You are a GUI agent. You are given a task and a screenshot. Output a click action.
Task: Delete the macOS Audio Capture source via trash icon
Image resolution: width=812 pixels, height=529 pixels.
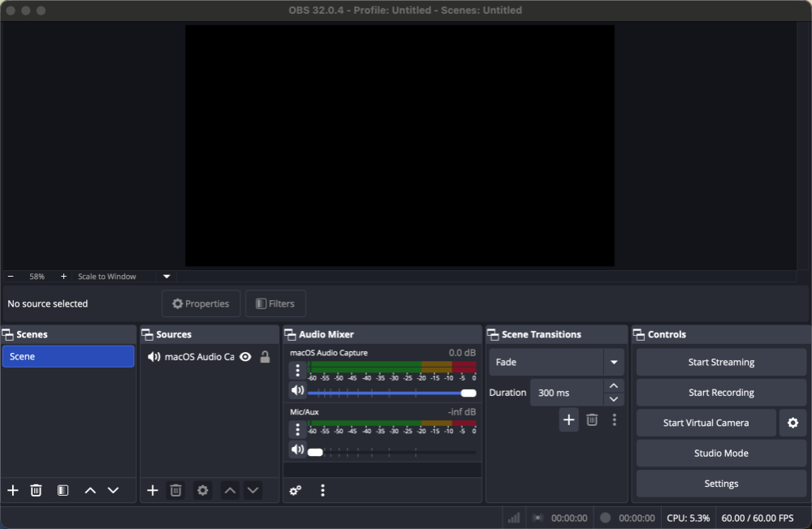175,490
